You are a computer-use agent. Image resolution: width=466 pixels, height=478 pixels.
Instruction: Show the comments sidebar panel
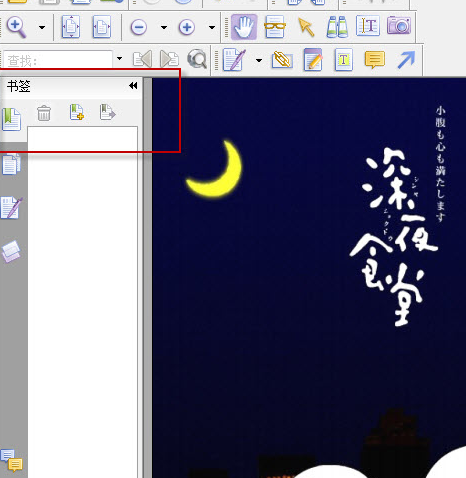[12, 460]
